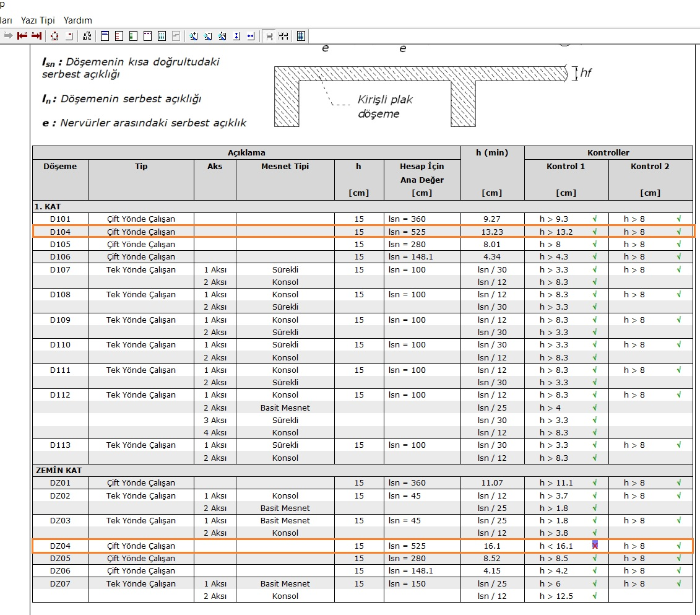Click the D108 slab cell
Viewport: 700px width, 615px height.
[x=60, y=295]
